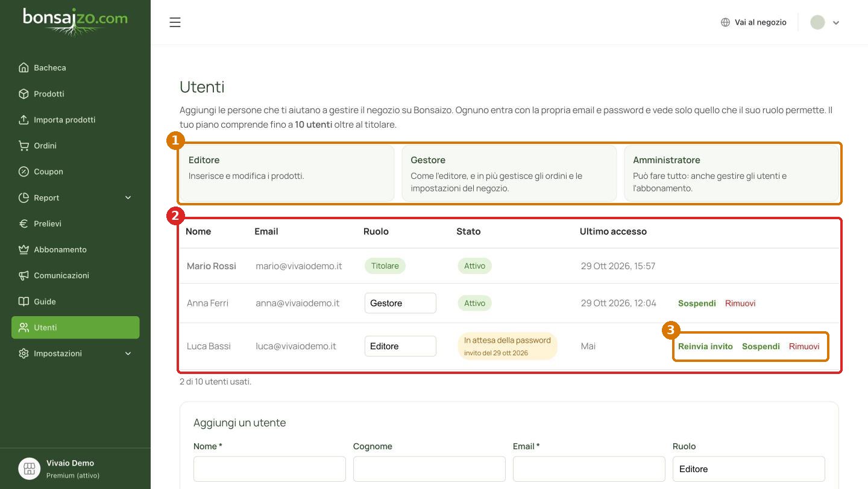
Task: Click the Amministratore role card
Action: [732, 173]
